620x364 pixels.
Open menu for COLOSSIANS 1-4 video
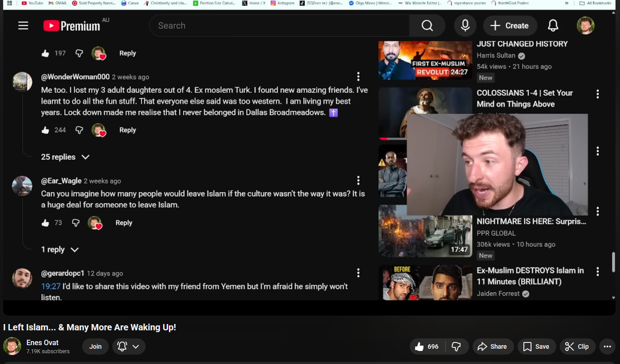click(598, 94)
